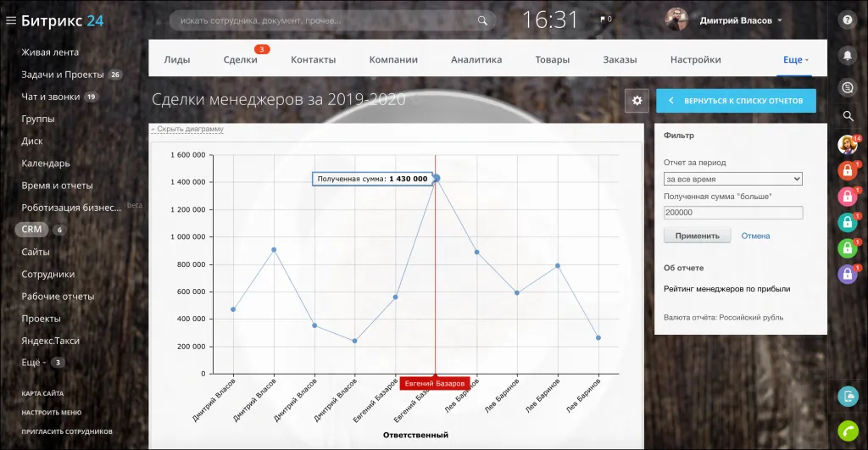
Task: Open the help question mark icon
Action: click(x=847, y=19)
